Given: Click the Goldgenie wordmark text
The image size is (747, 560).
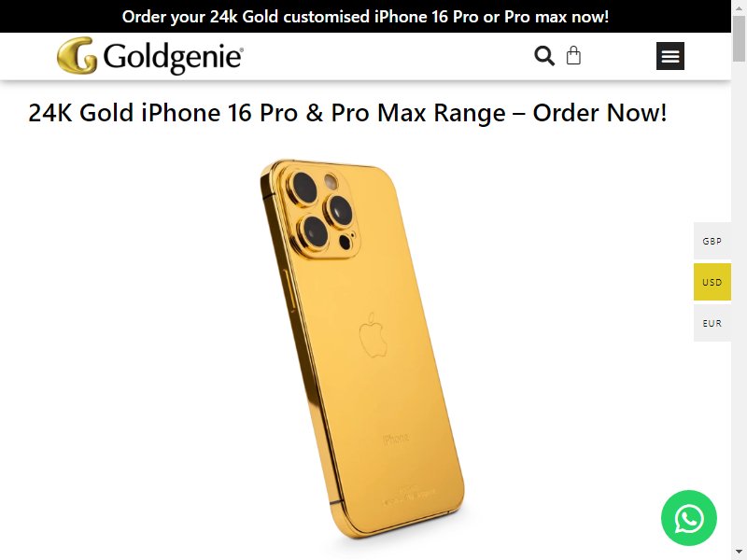Looking at the screenshot, I should pos(173,58).
